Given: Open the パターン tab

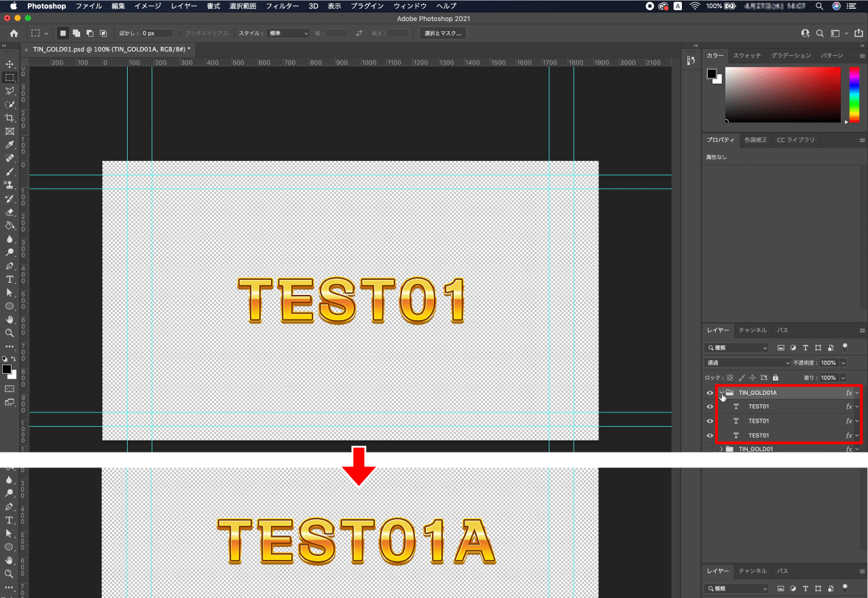Looking at the screenshot, I should point(832,55).
